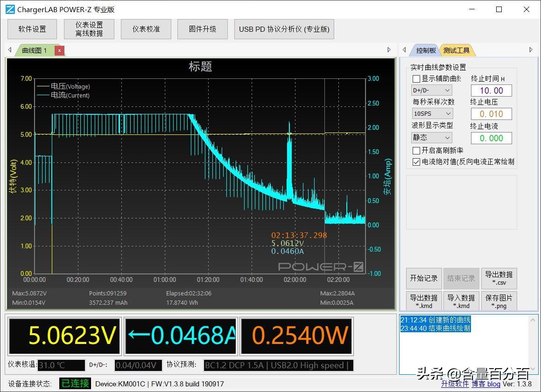Click the ChargerLAB POWER-Z title bar icon
Image resolution: width=541 pixels, height=392 pixels.
coord(9,9)
